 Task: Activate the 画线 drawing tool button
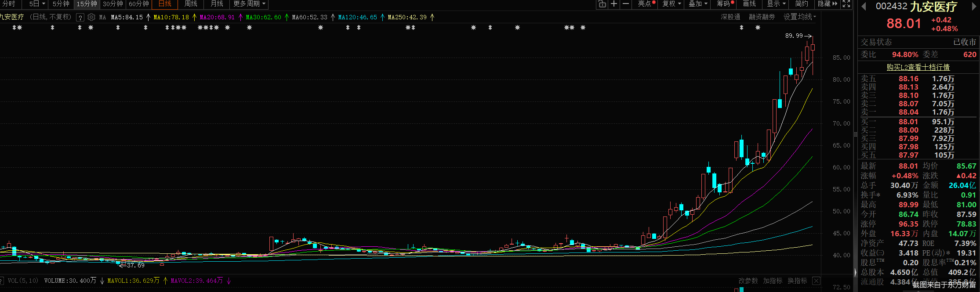pos(749,4)
